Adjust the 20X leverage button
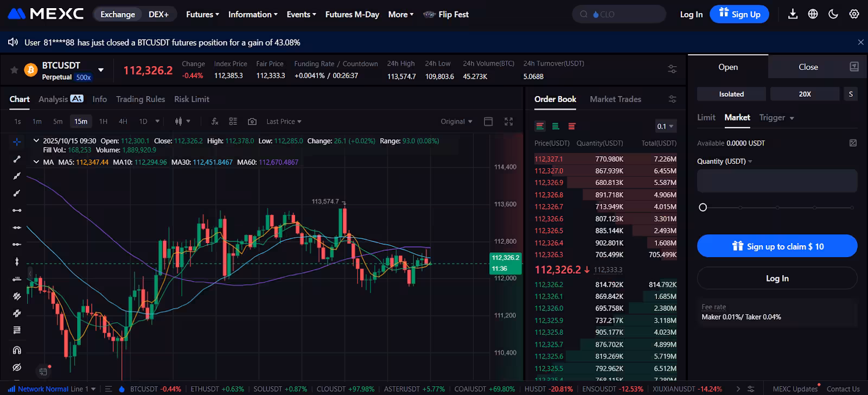The width and height of the screenshot is (868, 395). pos(805,94)
